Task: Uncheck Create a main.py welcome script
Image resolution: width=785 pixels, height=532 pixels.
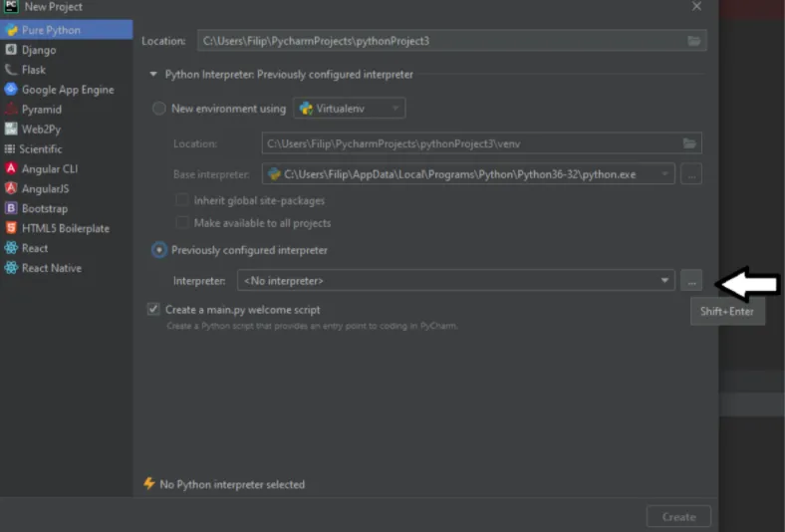Action: (153, 309)
